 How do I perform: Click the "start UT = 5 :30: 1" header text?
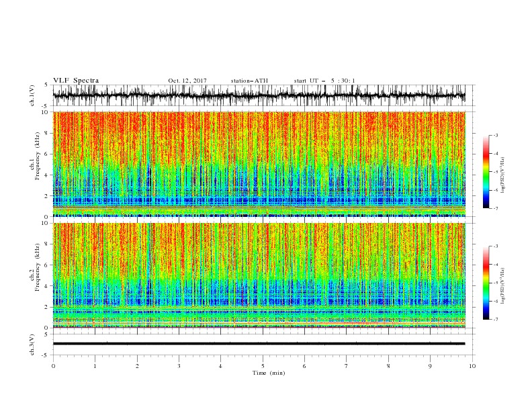coord(324,81)
